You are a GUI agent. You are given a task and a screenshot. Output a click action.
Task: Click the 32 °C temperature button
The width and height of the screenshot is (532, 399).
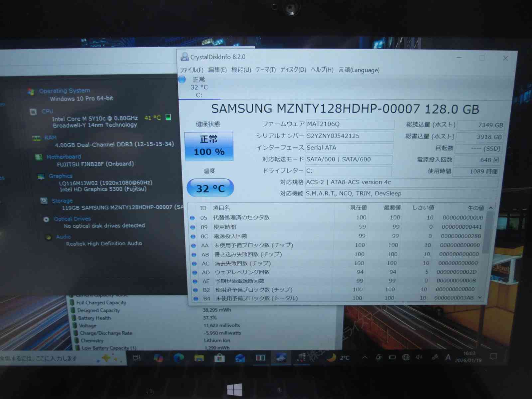pos(210,188)
